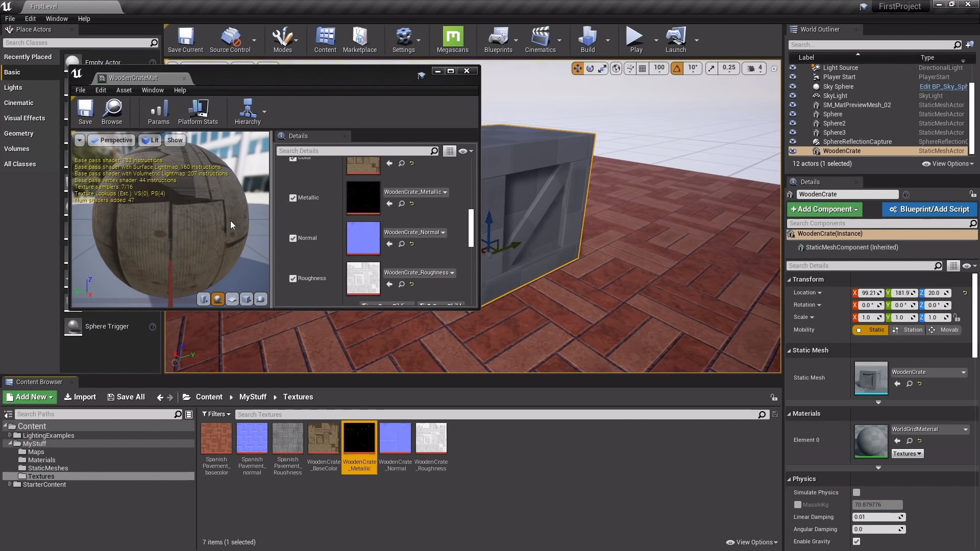Screen dimensions: 980x551
Task: Toggle the Simulate Physics checkbox
Action: [x=856, y=492]
